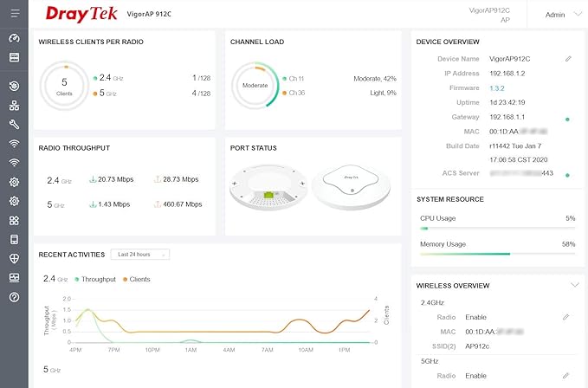Image resolution: width=588 pixels, height=388 pixels.
Task: Toggle the Throughput series in chart legend
Action: [x=98, y=280]
